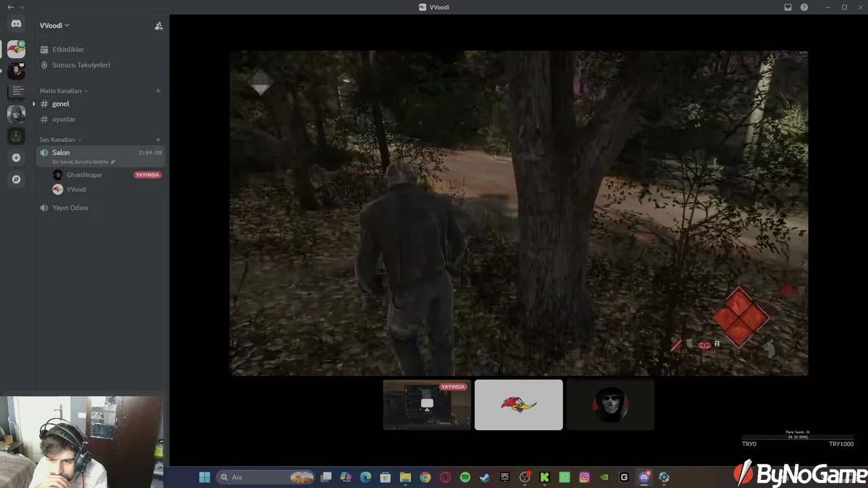The image size is (868, 488).
Task: Open Spotify from the taskbar
Action: click(465, 477)
